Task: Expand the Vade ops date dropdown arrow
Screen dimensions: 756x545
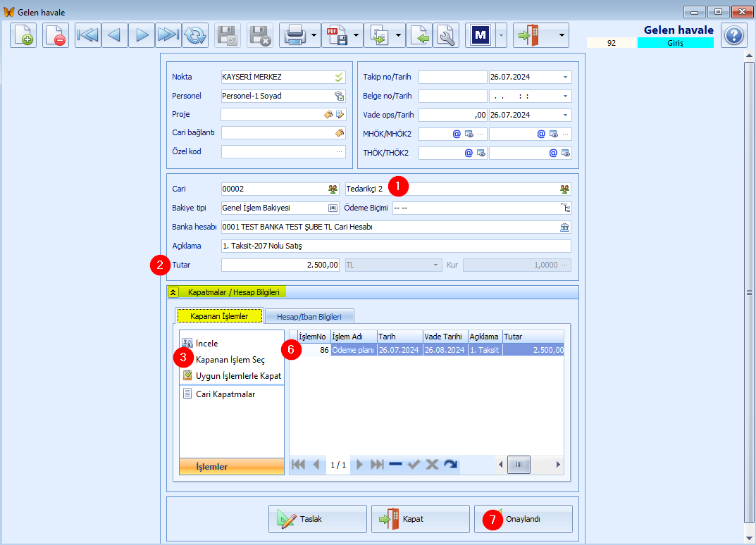Action: click(565, 115)
